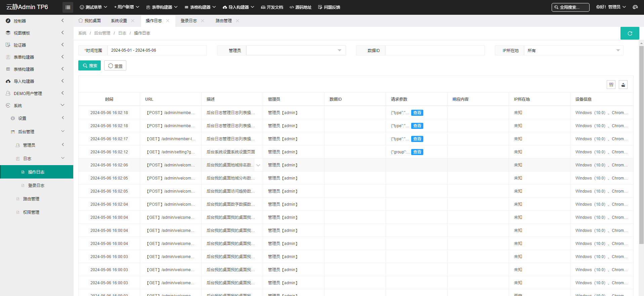Collapse the 日志 sidebar submenu
The width and height of the screenshot is (644, 296).
[x=37, y=158]
